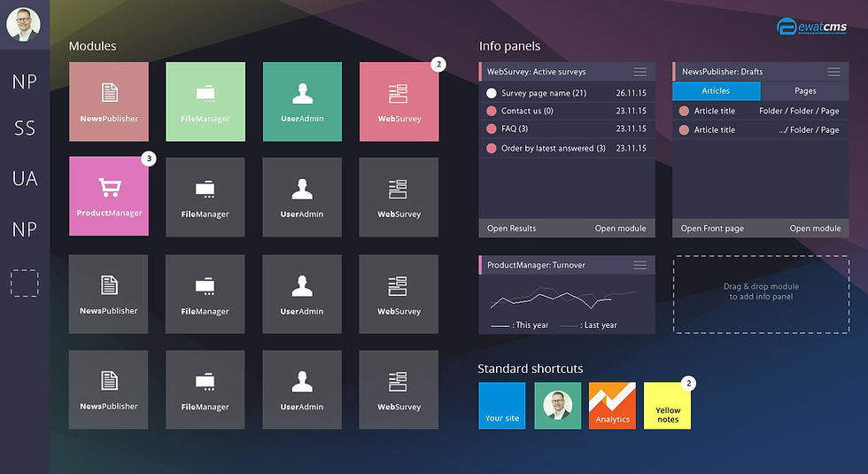Viewport: 868px width, 474px height.
Task: Click notification badge 3 on ProductManager
Action: (149, 159)
